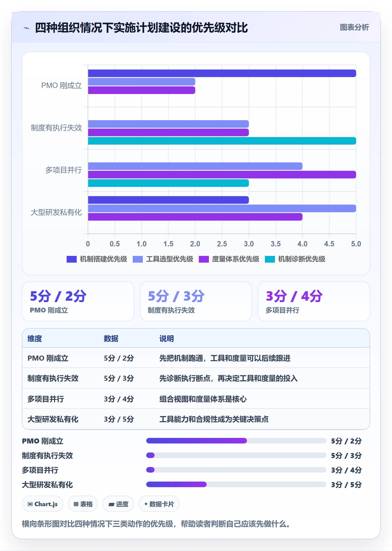
Task: Click the long 机制搭建 bar for PMO 刚成立
Action: (222, 73)
